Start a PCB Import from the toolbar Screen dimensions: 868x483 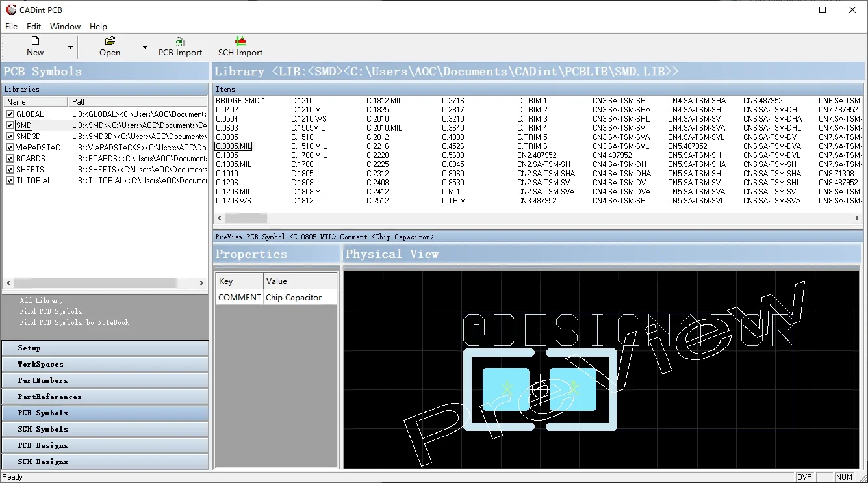click(181, 46)
